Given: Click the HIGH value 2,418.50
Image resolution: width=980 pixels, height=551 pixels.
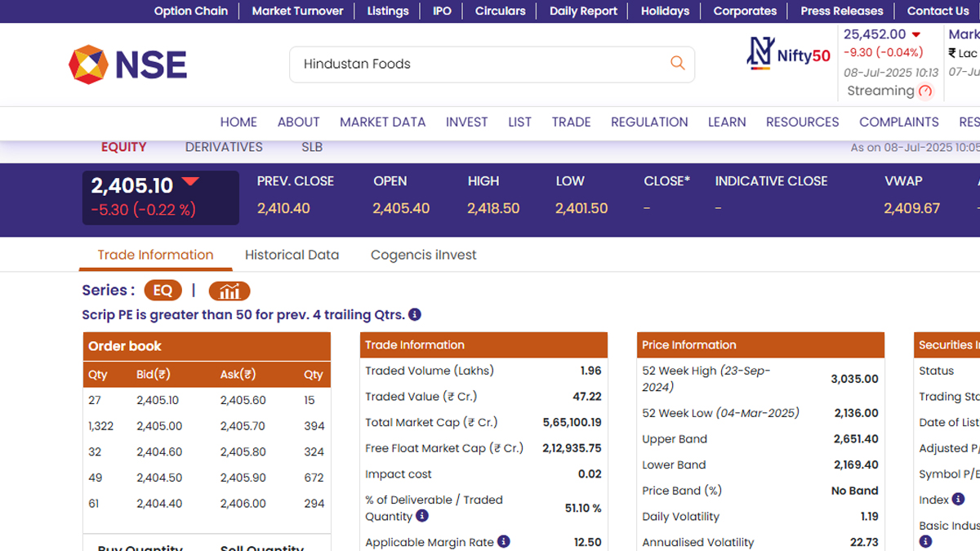Looking at the screenshot, I should (493, 208).
